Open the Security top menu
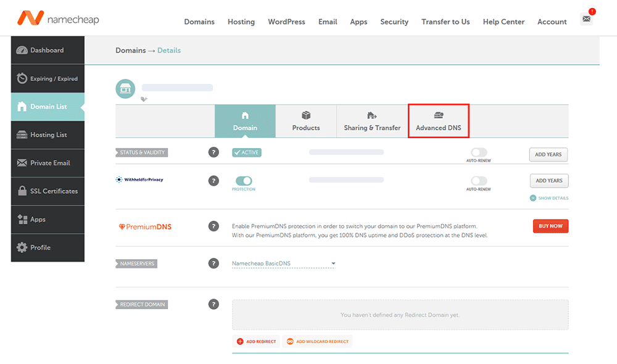The height and width of the screenshot is (364, 617). click(x=394, y=22)
